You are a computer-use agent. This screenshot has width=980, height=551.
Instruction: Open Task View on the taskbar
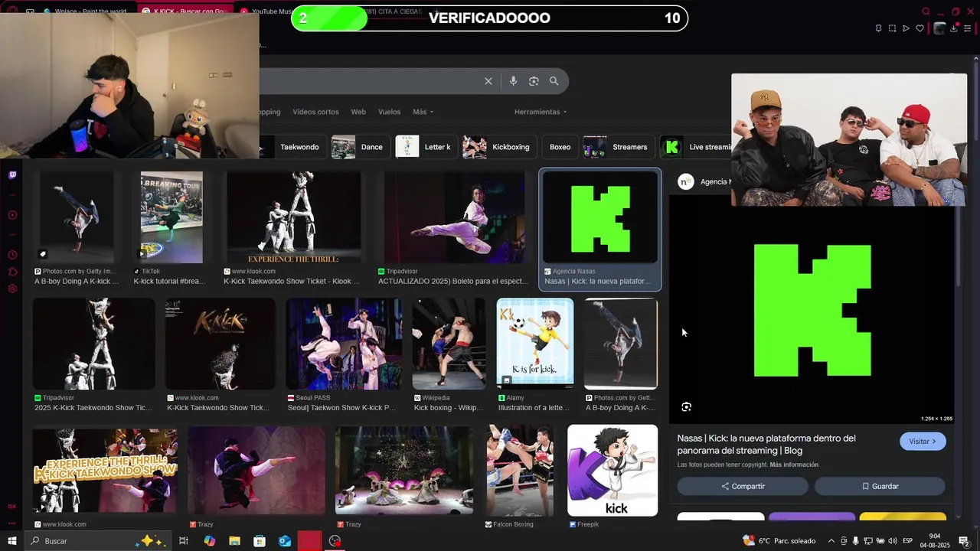(x=184, y=541)
